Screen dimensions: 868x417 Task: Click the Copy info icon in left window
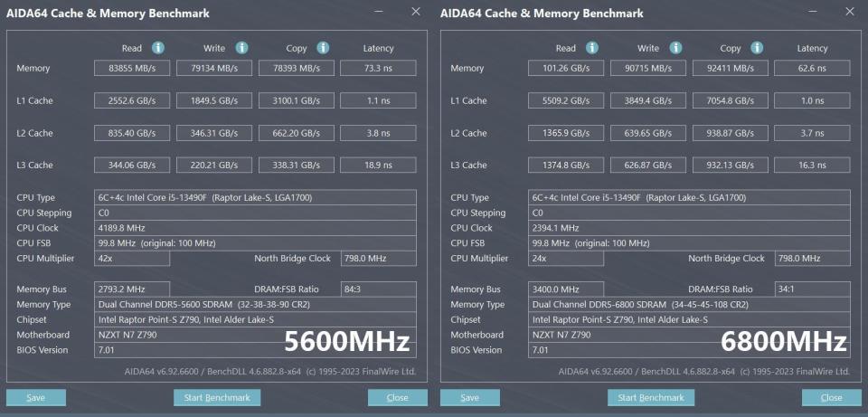pos(323,48)
